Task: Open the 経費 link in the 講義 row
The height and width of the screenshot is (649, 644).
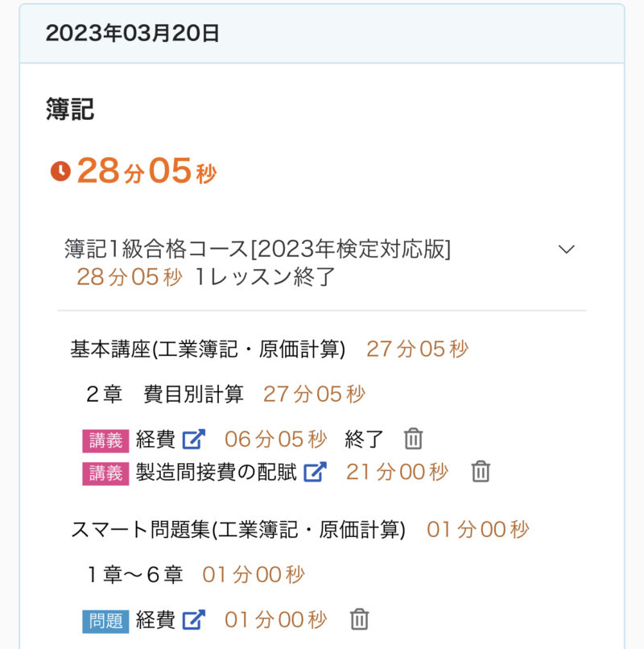Action: [x=155, y=440]
